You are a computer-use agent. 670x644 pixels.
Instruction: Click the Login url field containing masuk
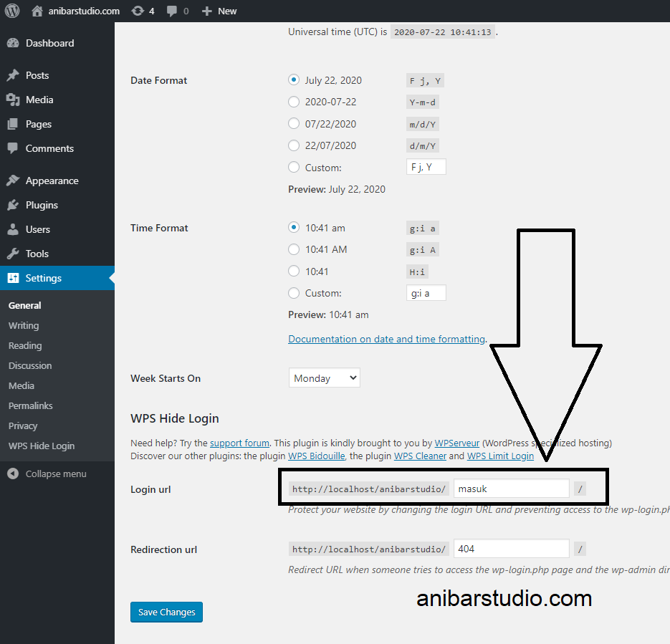click(511, 489)
